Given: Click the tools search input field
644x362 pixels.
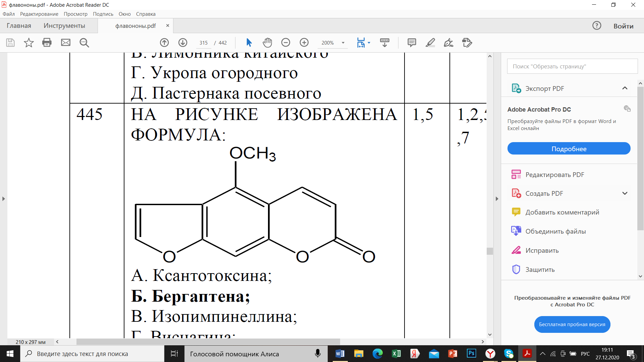Looking at the screenshot, I should point(572,66).
